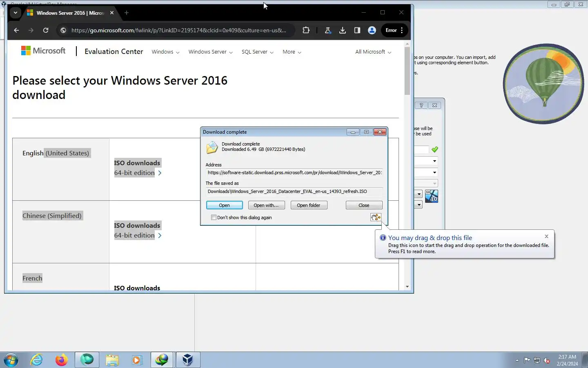Open the Chrome Labs flask icon

[328, 30]
